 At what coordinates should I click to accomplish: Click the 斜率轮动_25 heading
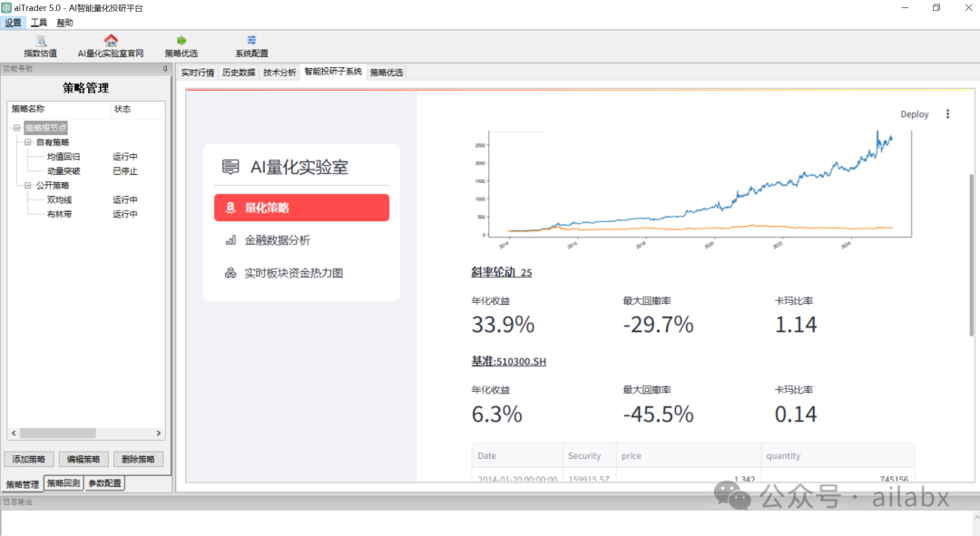point(501,272)
